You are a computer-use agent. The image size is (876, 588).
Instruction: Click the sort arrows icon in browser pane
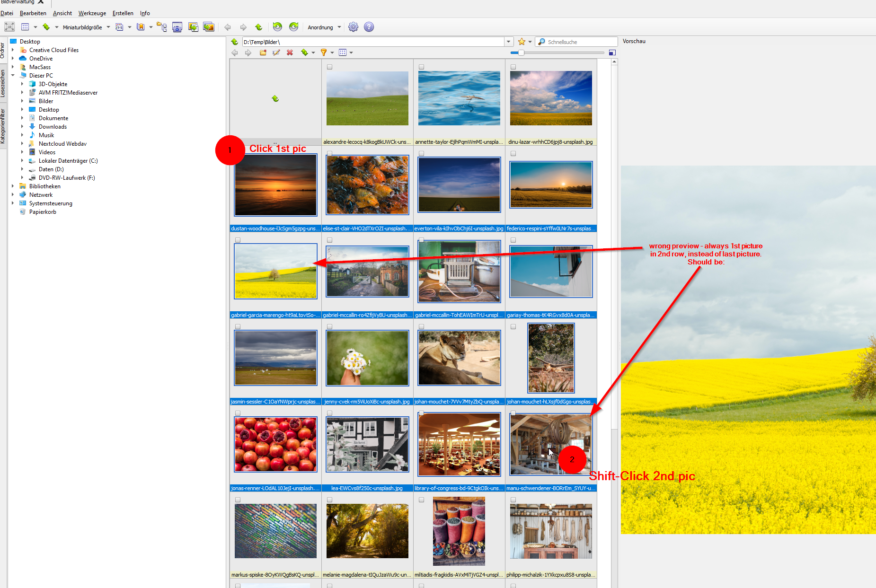pos(304,53)
